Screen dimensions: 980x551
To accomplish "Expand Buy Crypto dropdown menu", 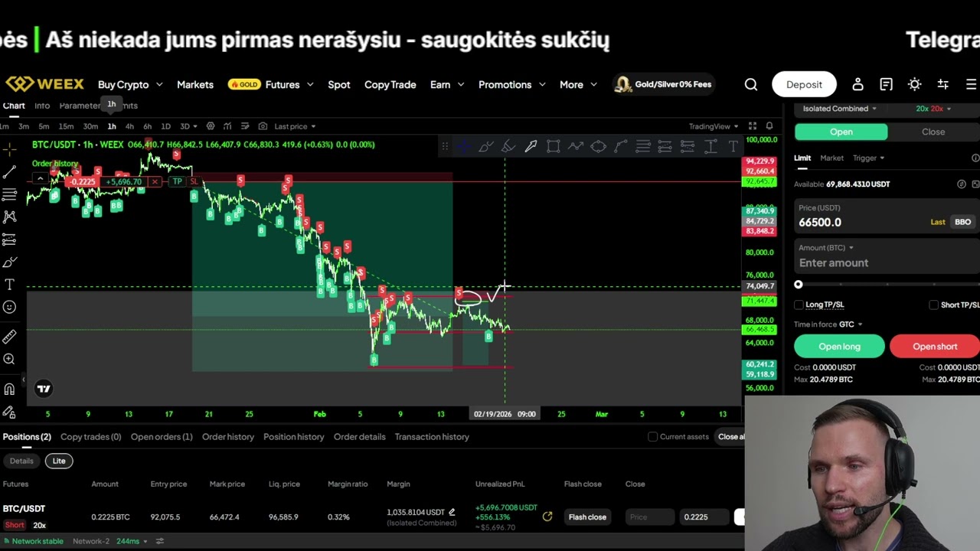I will pyautogui.click(x=130, y=84).
